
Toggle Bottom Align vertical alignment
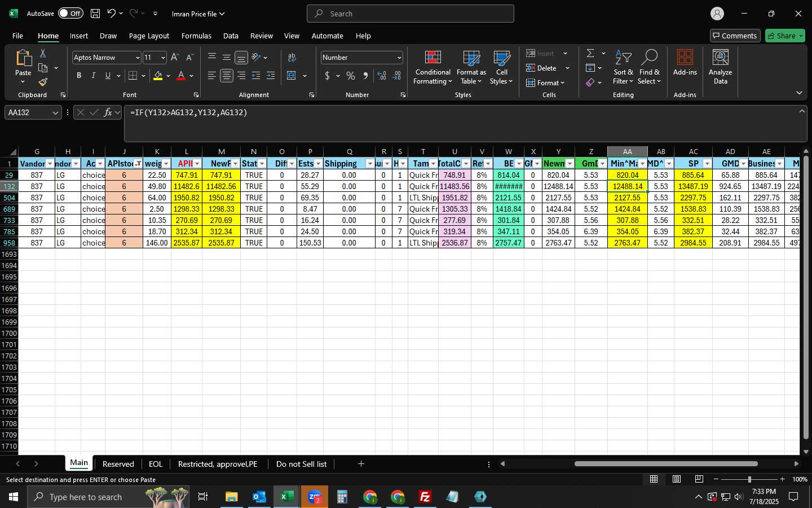tap(241, 58)
